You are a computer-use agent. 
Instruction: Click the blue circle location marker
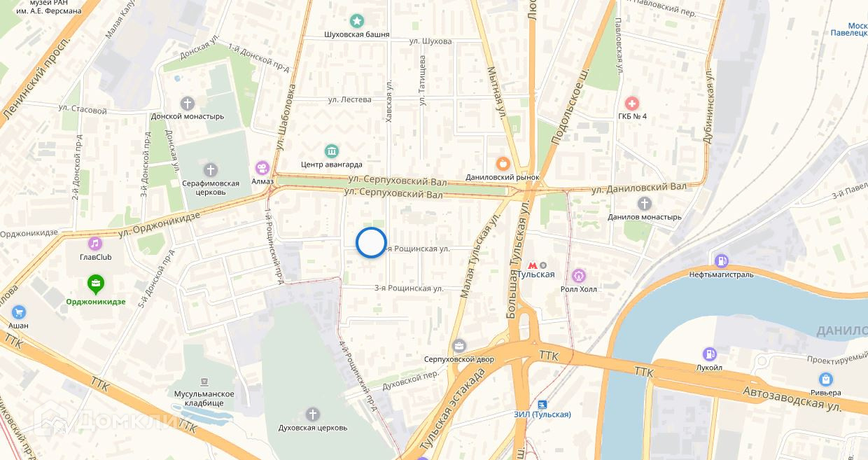[x=371, y=243]
